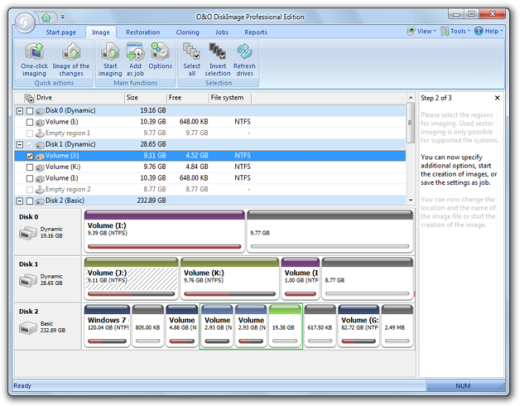
Task: Click the 232.89 GB size cell
Action: [x=151, y=201]
